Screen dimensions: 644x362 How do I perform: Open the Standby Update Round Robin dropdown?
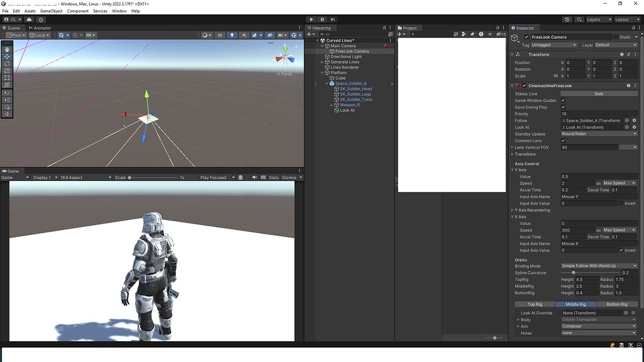point(599,133)
